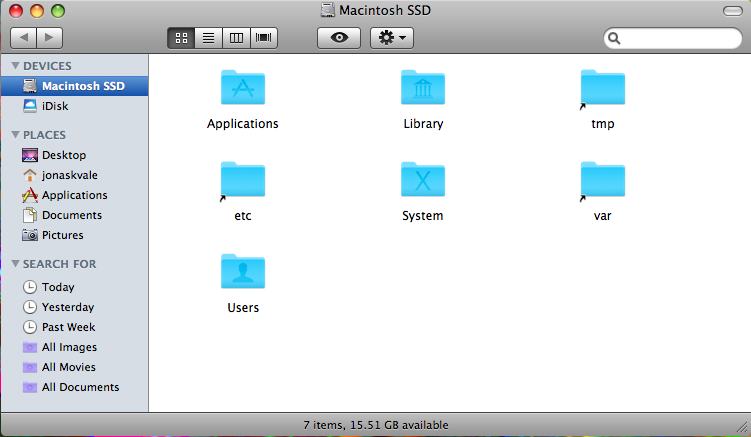
Task: Click the magnifying glass search icon
Action: 614,38
